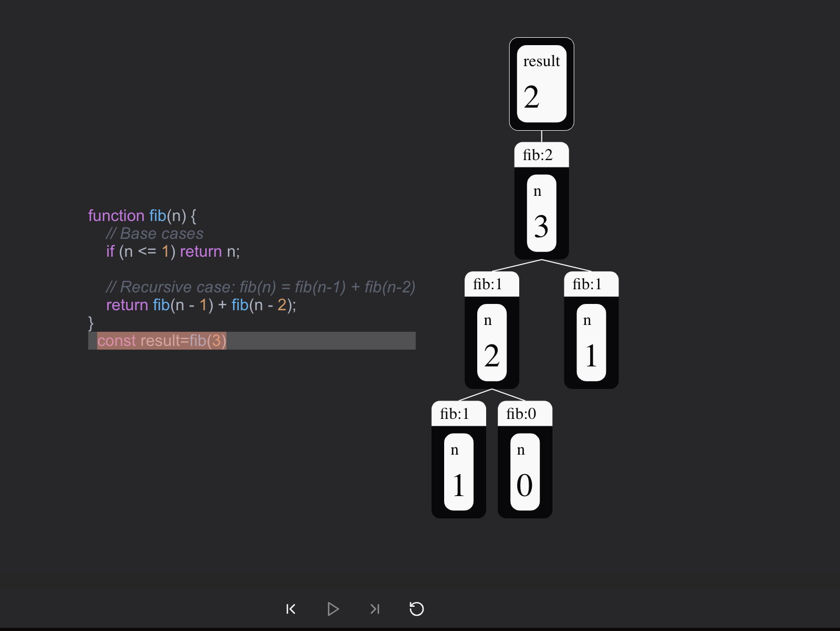This screenshot has width=840, height=631.
Task: Click the 'function fib(n) {' code line
Action: tap(142, 216)
